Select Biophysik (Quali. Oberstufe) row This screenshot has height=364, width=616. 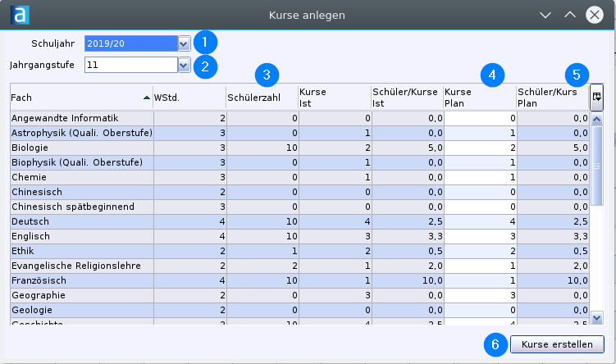(299, 162)
